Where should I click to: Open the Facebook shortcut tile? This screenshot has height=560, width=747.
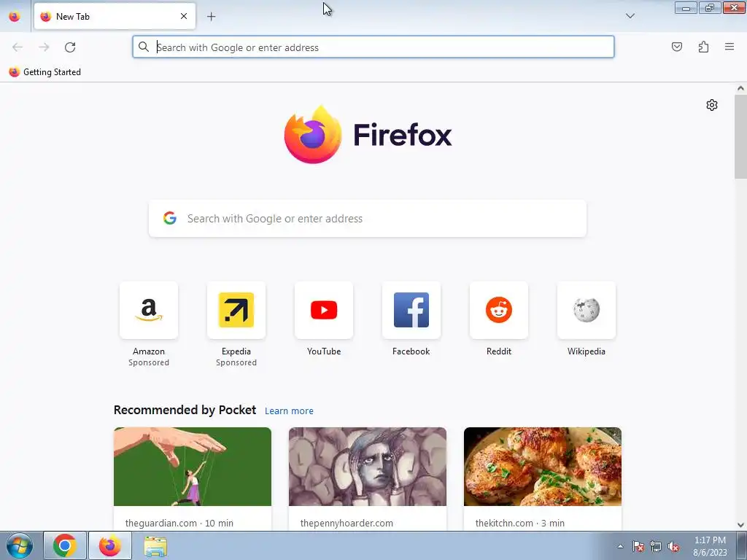tap(411, 310)
